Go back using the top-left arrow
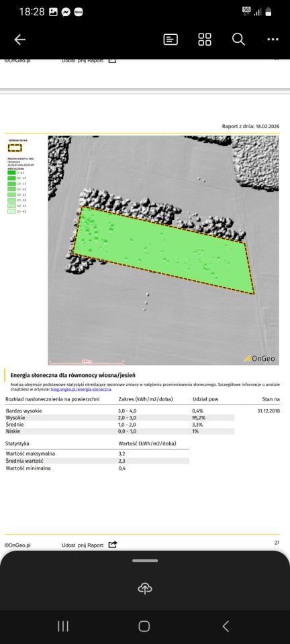This screenshot has width=290, height=644. click(x=19, y=40)
